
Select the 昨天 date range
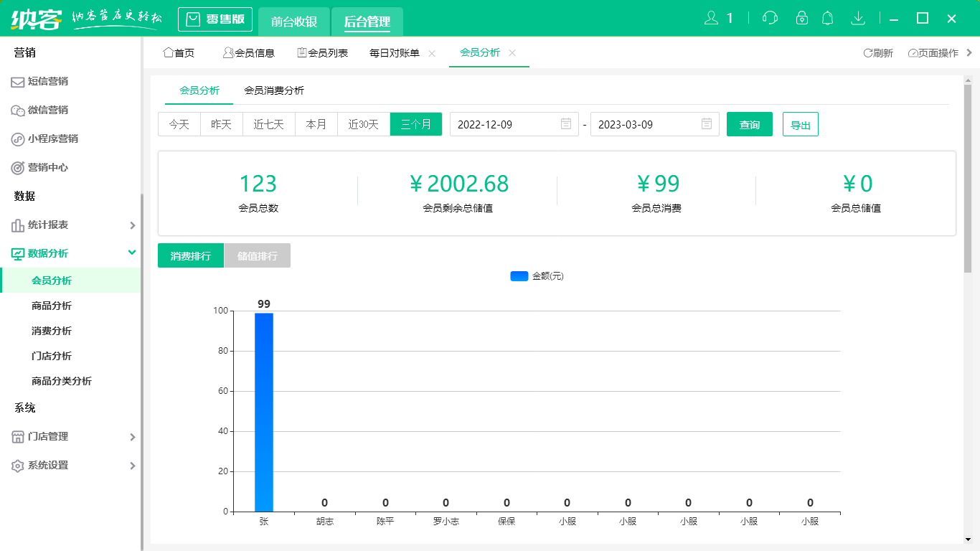pyautogui.click(x=222, y=124)
